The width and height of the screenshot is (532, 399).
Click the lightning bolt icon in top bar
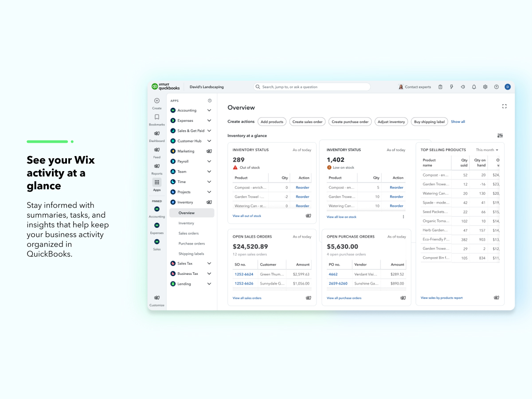click(452, 87)
